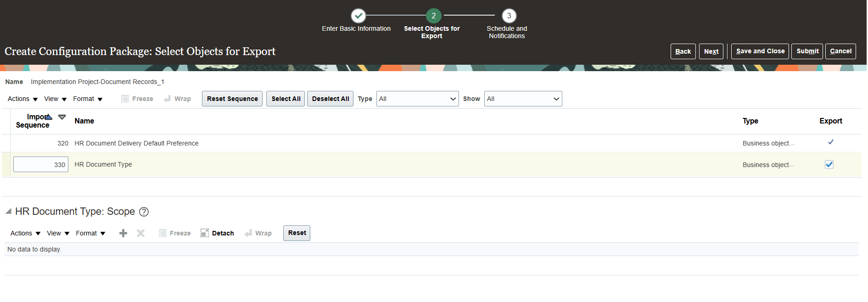Click the Select Objects for Export step label
Screen dimensions: 868x302
coord(431,32)
